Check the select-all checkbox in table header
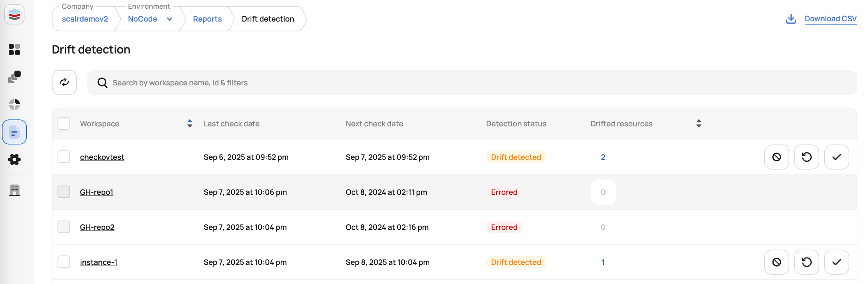868x284 pixels. (x=64, y=123)
